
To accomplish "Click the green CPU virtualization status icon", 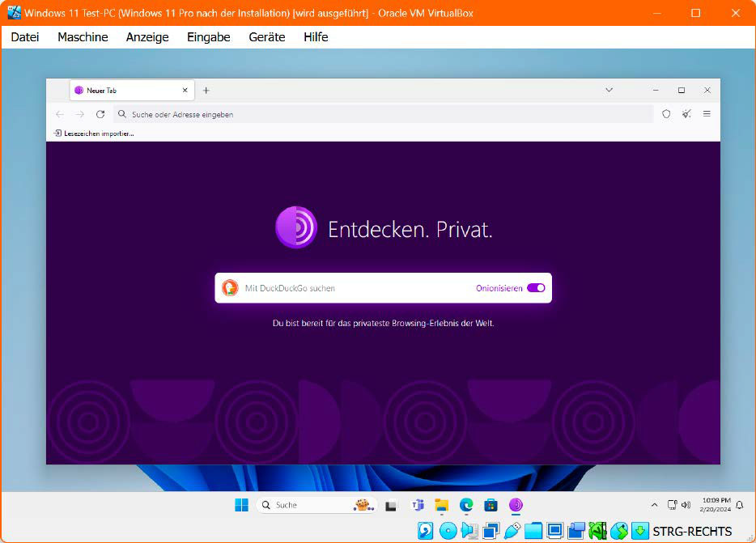I will point(597,531).
